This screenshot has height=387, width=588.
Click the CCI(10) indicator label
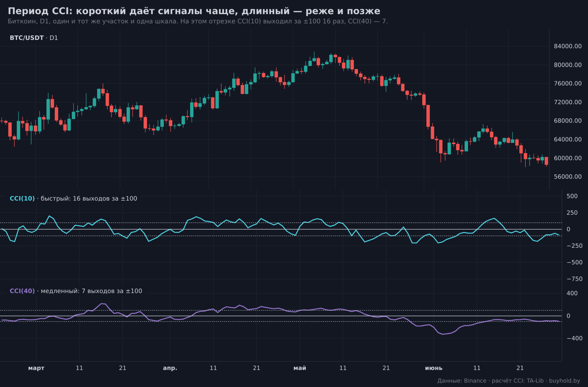coord(22,199)
